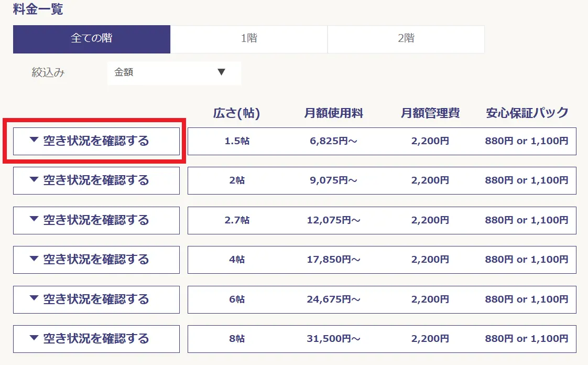588x365 pixels.
Task: Click the 31,500円〜 monthly fee
Action: pos(333,339)
